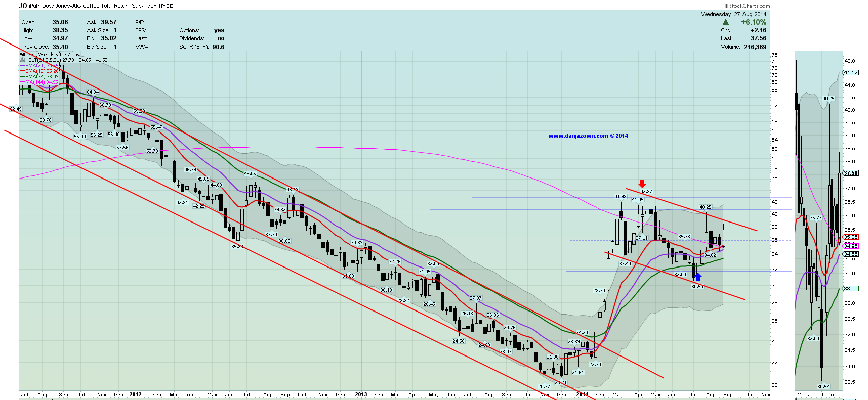Click the 27.87 price label
Screen dimensions: 868x400
coord(476,298)
